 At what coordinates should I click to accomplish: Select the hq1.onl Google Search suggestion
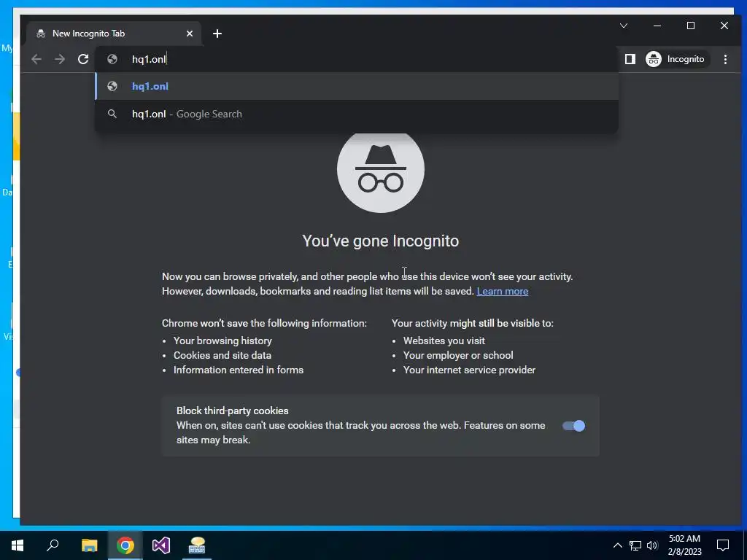pos(357,114)
